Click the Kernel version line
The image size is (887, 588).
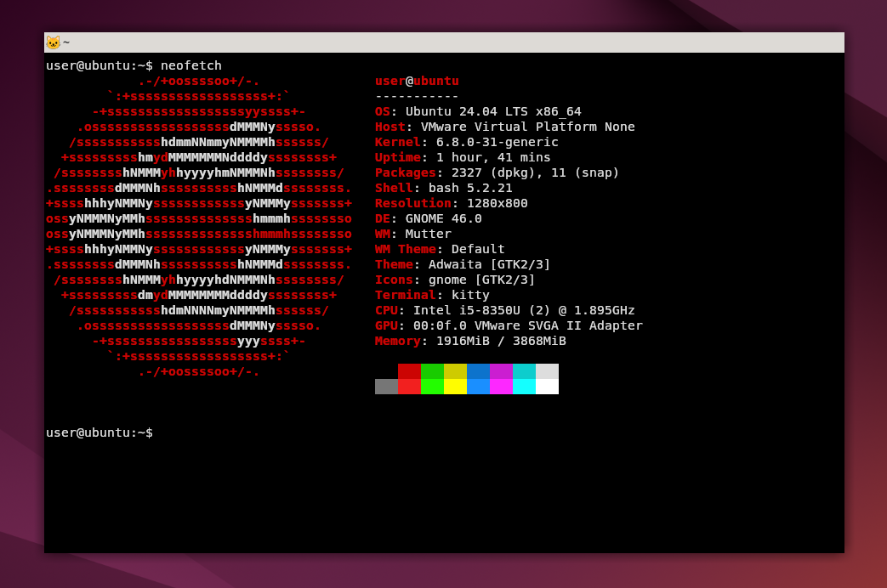click(x=466, y=142)
